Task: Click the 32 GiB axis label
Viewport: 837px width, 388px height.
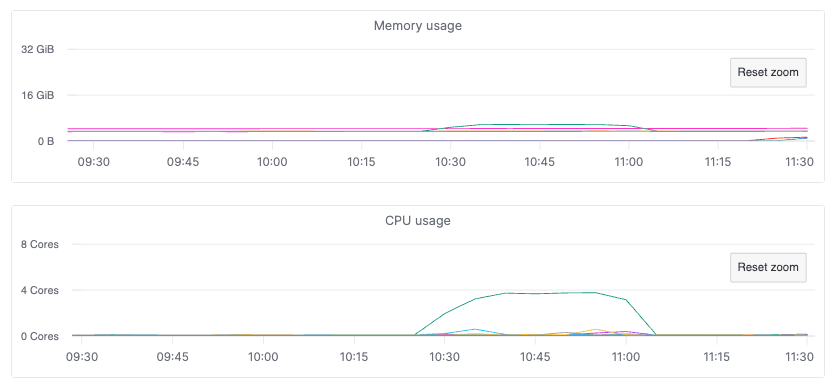Action: 38,50
